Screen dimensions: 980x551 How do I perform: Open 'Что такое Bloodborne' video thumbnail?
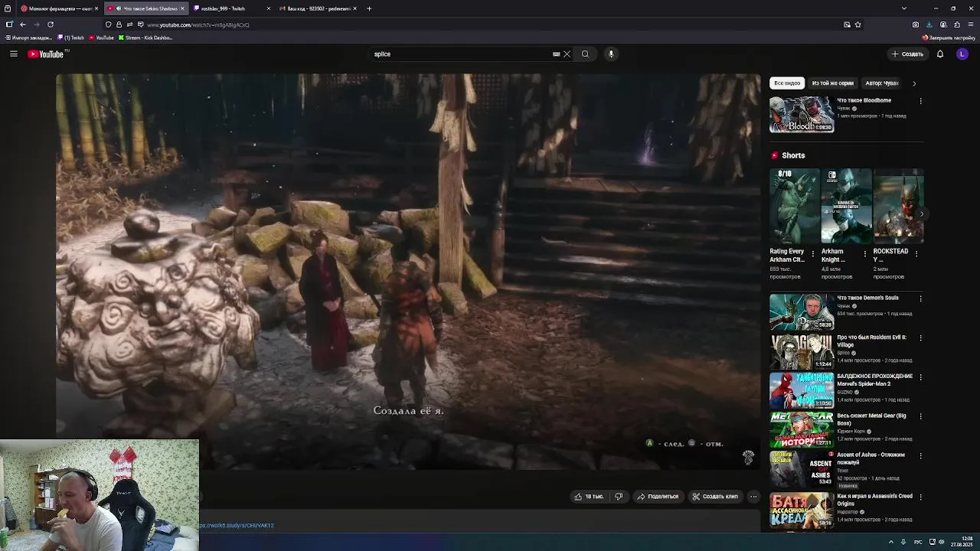point(802,114)
